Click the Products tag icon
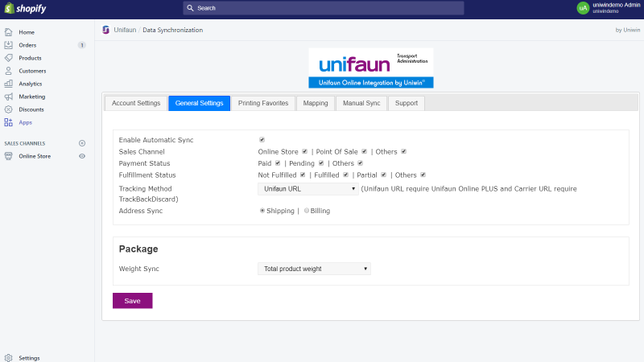 tap(9, 58)
